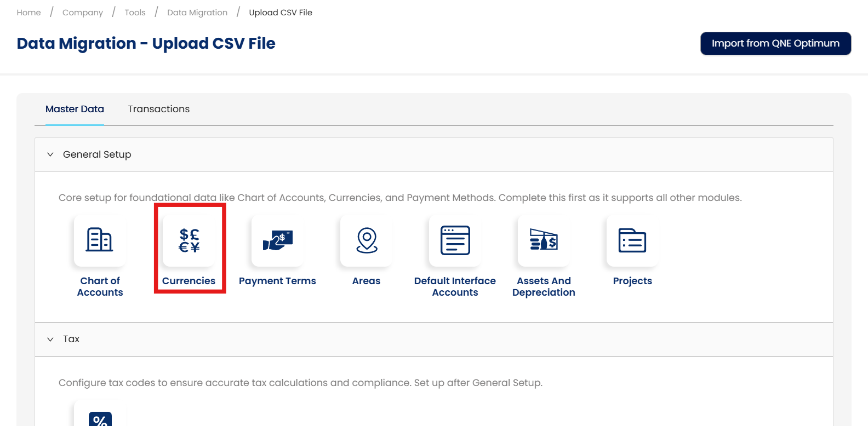Click the Currencies label text

pyautogui.click(x=189, y=281)
